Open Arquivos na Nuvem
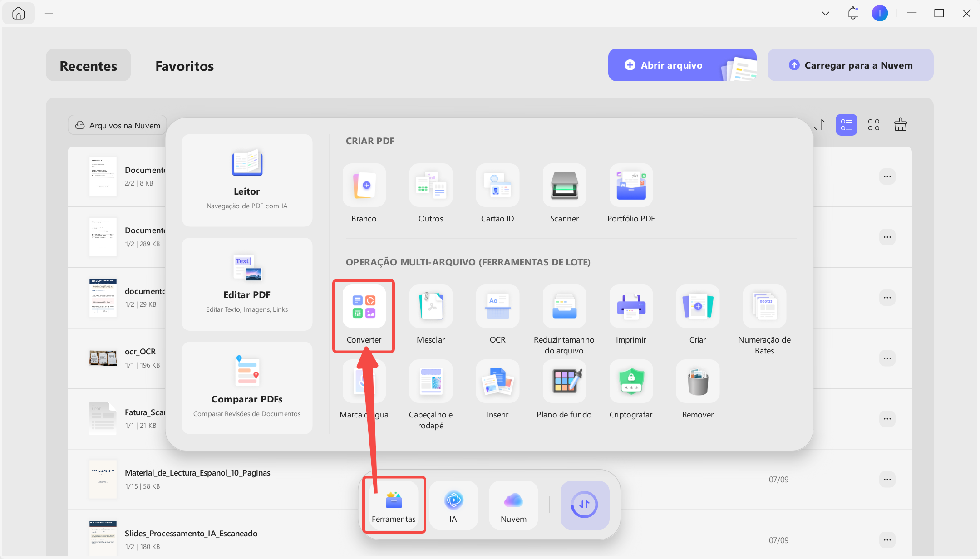 click(x=118, y=125)
